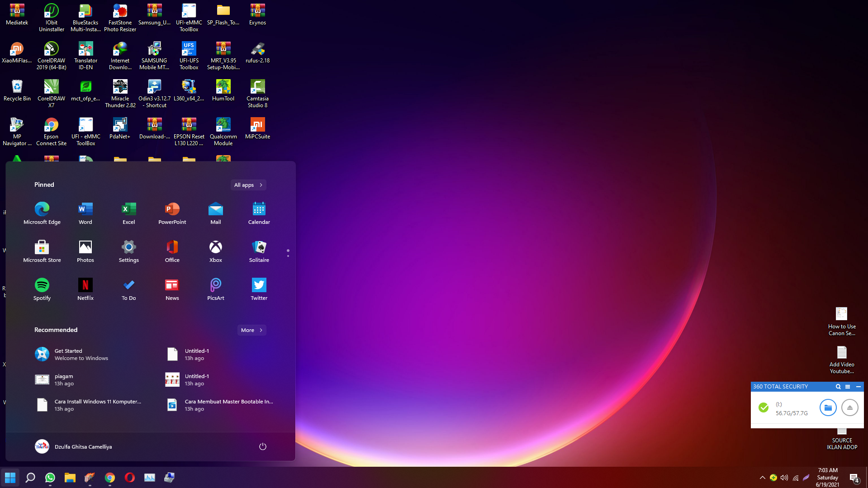
Task: Select Add Video Youtube... desktop file
Action: click(x=842, y=360)
